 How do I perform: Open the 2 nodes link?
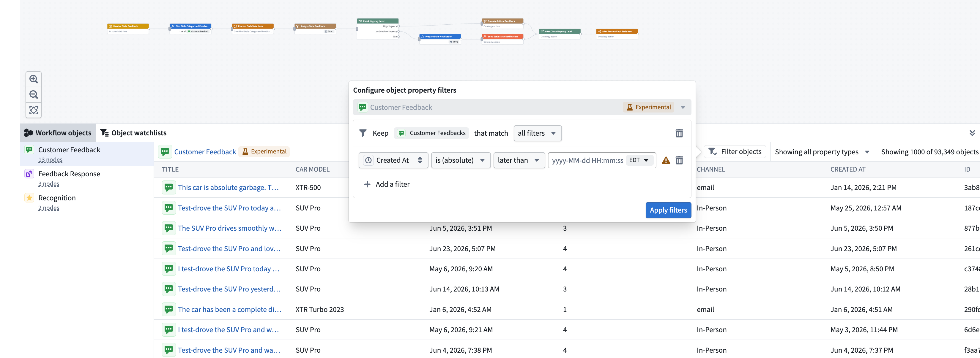click(49, 207)
